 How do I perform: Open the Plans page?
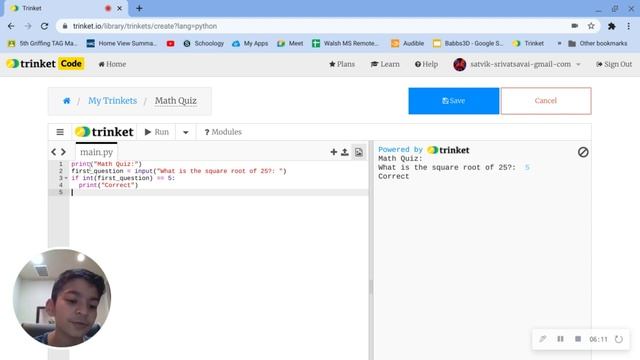342,64
